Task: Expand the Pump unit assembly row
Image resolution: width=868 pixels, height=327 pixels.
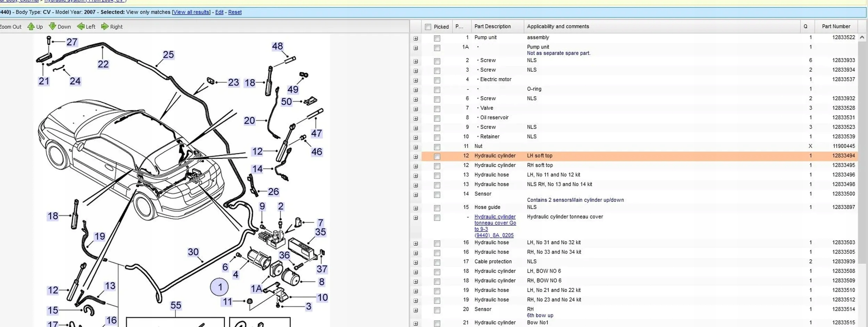Action: click(x=416, y=38)
